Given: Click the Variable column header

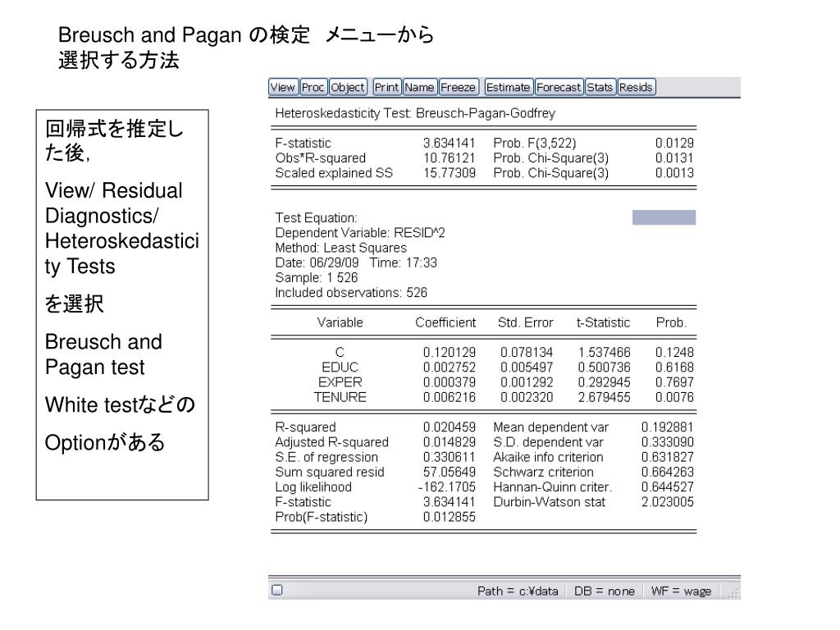Looking at the screenshot, I should (x=340, y=322).
